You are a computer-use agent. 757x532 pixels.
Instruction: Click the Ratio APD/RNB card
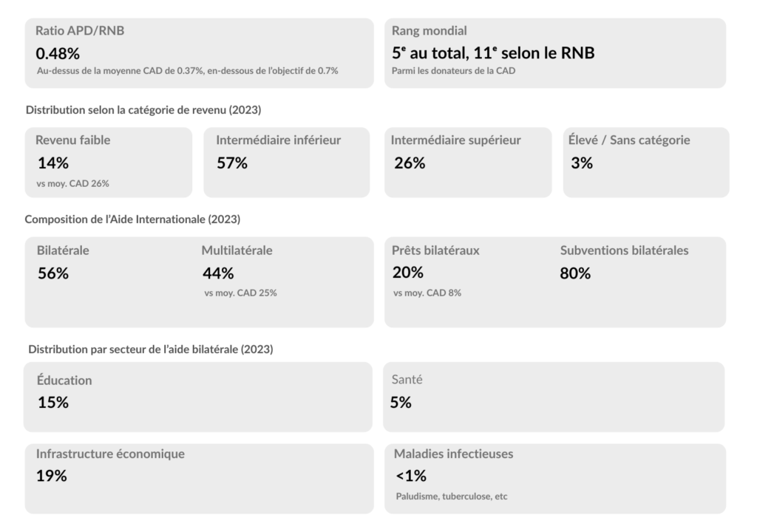[x=199, y=53]
